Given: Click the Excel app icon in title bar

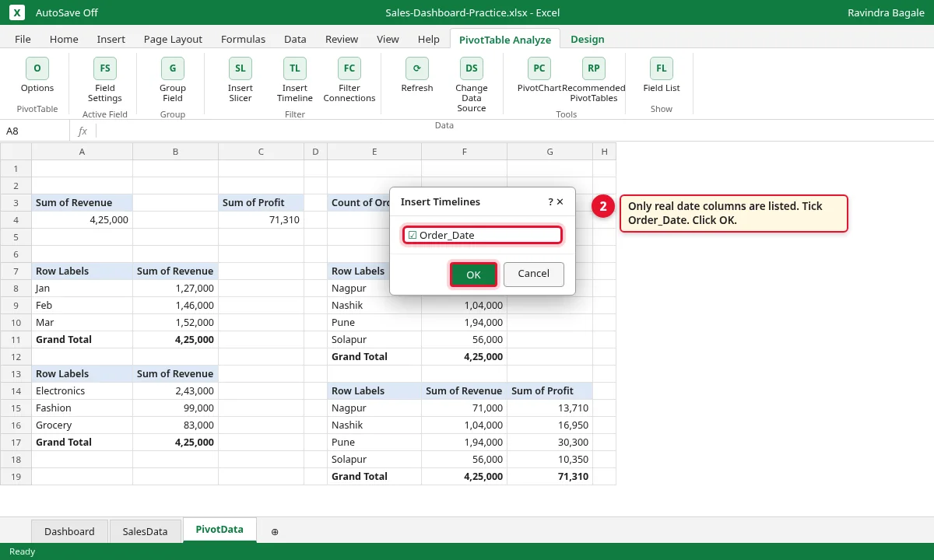Looking at the screenshot, I should coord(17,12).
